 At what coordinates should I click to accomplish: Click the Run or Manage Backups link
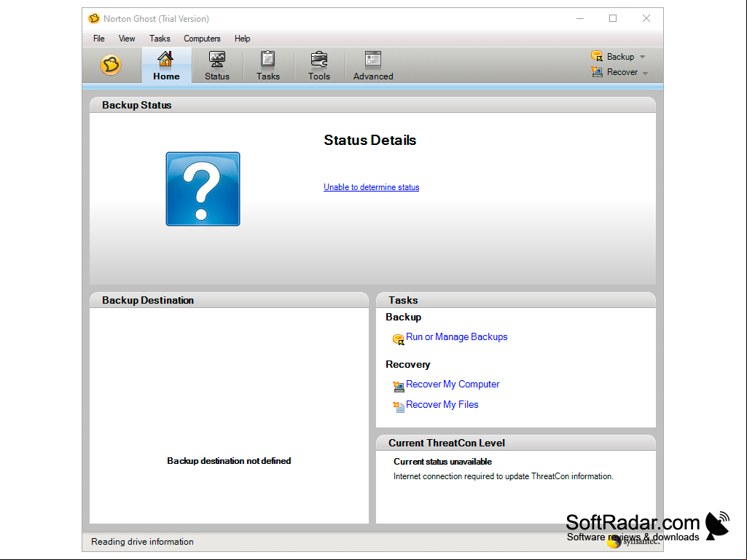(456, 336)
